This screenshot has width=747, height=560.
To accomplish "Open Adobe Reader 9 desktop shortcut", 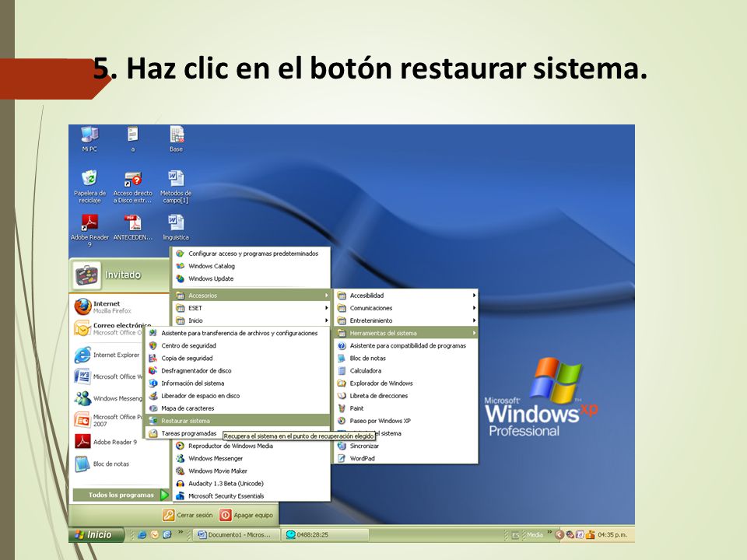I will (89, 230).
